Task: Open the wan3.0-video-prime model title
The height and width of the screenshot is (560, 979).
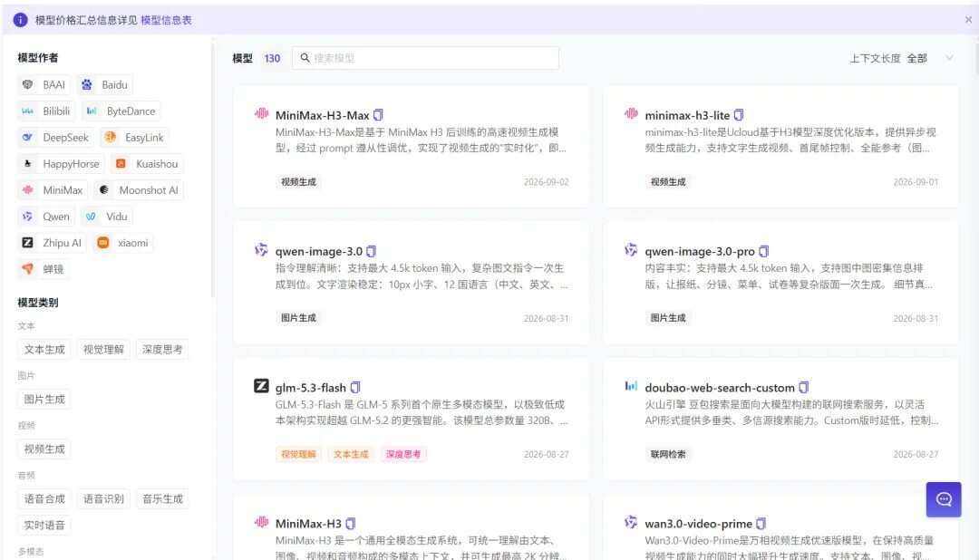Action: tap(699, 524)
